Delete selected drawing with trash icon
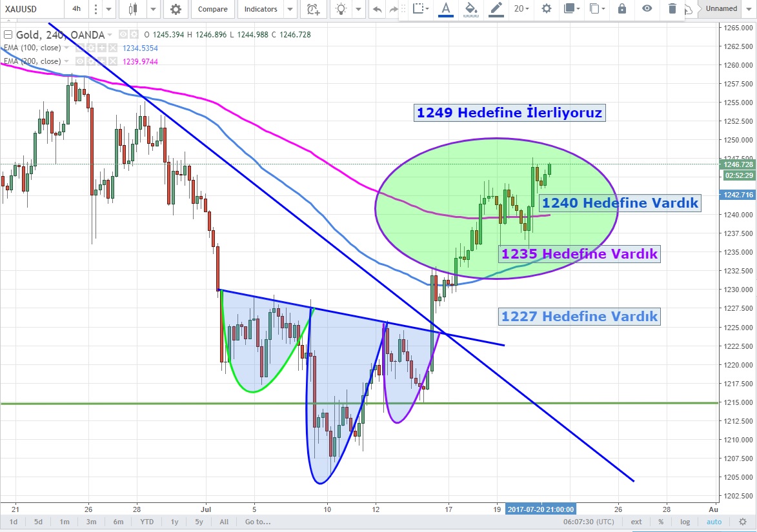Screen dimensions: 757x532 click(x=672, y=8)
